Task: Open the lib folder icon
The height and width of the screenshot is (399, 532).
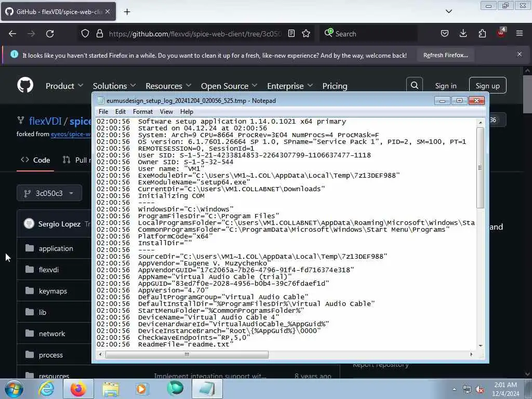Action: 30,312
